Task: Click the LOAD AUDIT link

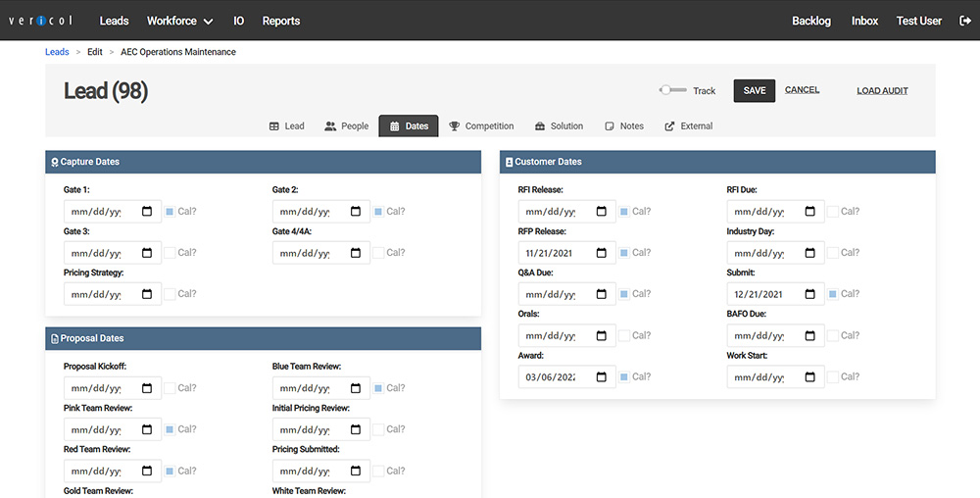Action: click(882, 91)
